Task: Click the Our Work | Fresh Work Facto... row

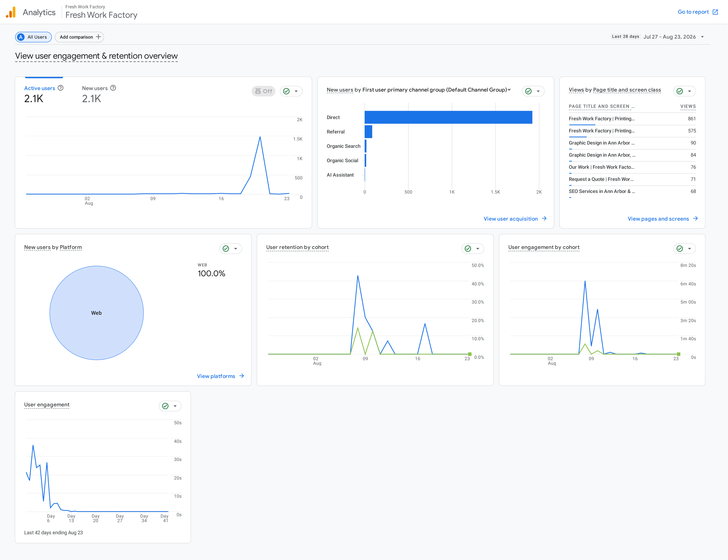Action: point(632,167)
